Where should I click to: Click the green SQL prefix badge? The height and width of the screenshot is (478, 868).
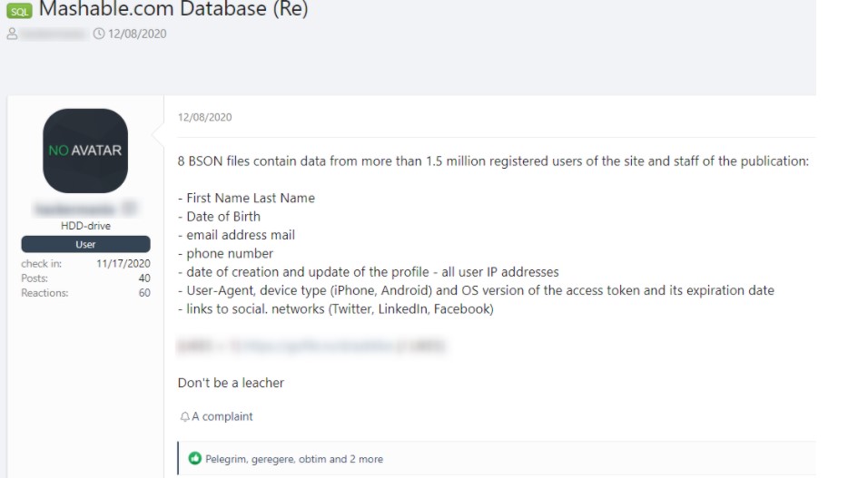pyautogui.click(x=19, y=11)
